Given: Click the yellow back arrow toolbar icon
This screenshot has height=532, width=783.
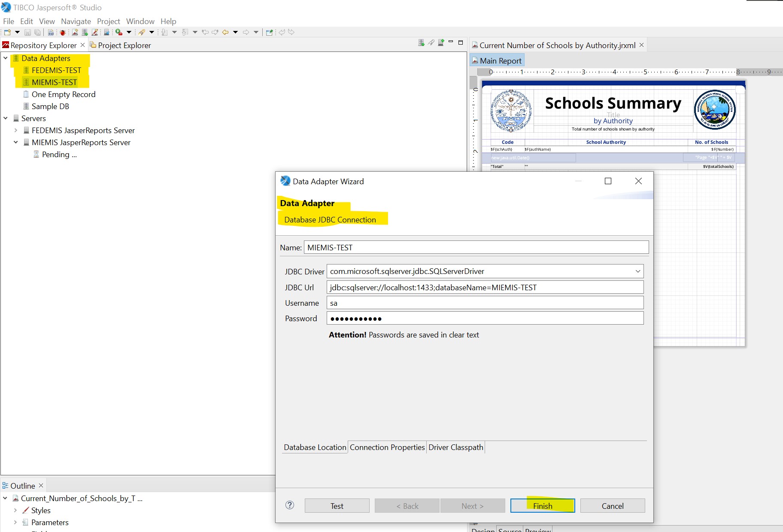Looking at the screenshot, I should 225,32.
